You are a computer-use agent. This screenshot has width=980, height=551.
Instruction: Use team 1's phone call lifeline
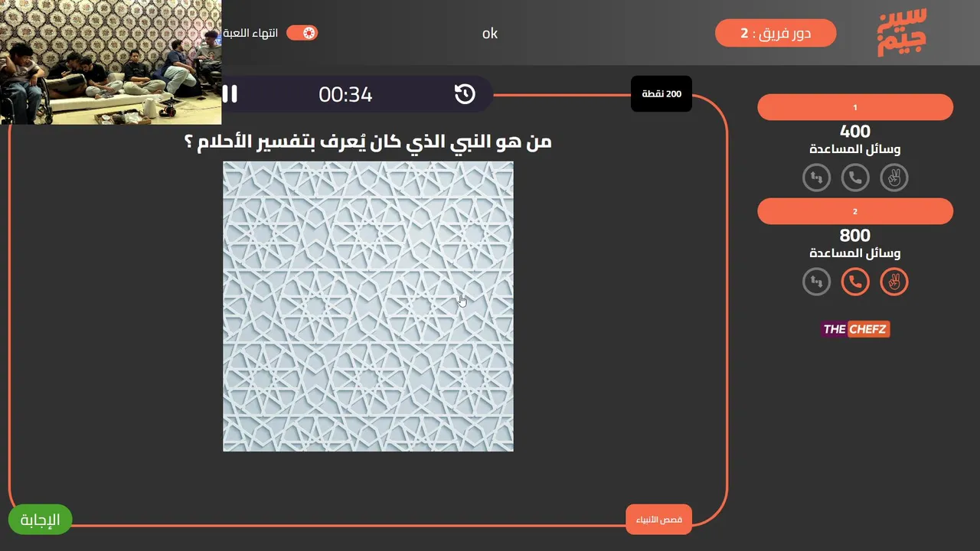pos(855,178)
